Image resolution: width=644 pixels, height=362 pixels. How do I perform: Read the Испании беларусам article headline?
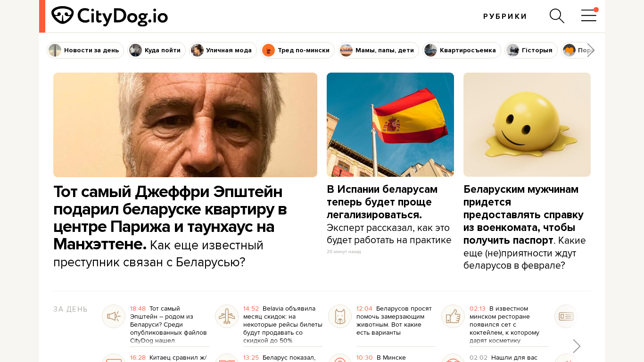382,202
